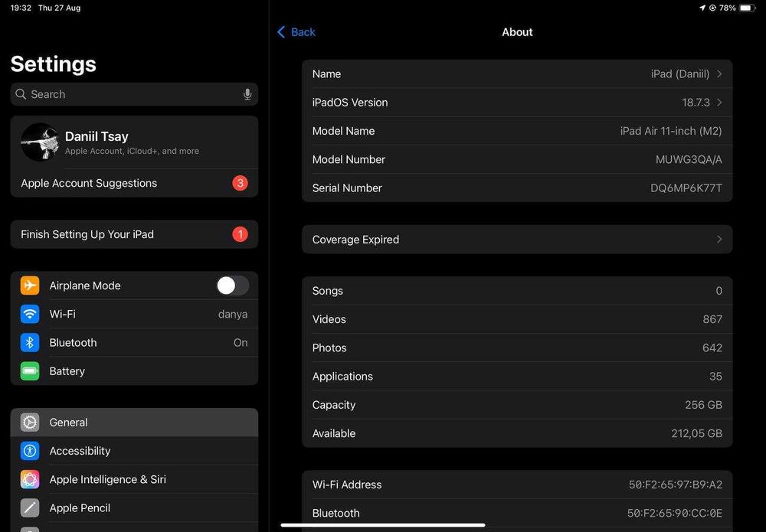The width and height of the screenshot is (766, 532).
Task: Tap the Bluetooth icon in sidebar
Action: click(x=30, y=343)
